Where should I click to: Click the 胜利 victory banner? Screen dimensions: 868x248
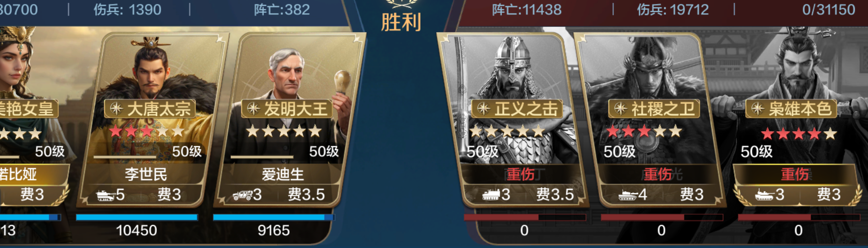click(x=401, y=22)
